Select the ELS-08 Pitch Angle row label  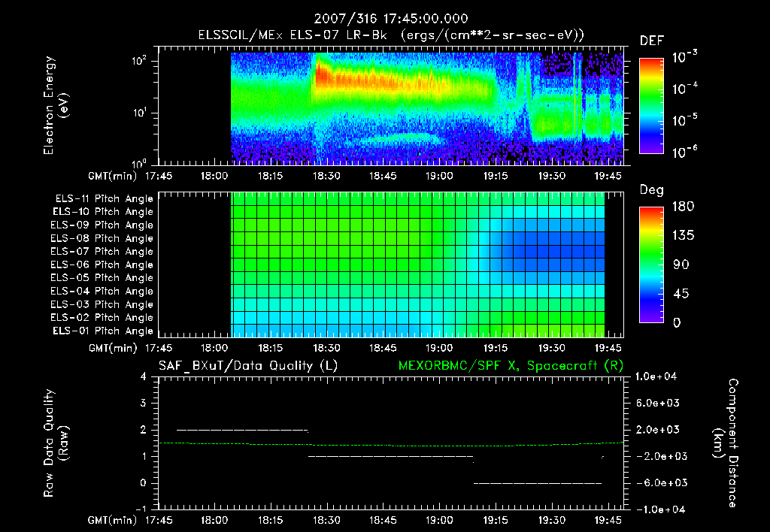pyautogui.click(x=102, y=238)
